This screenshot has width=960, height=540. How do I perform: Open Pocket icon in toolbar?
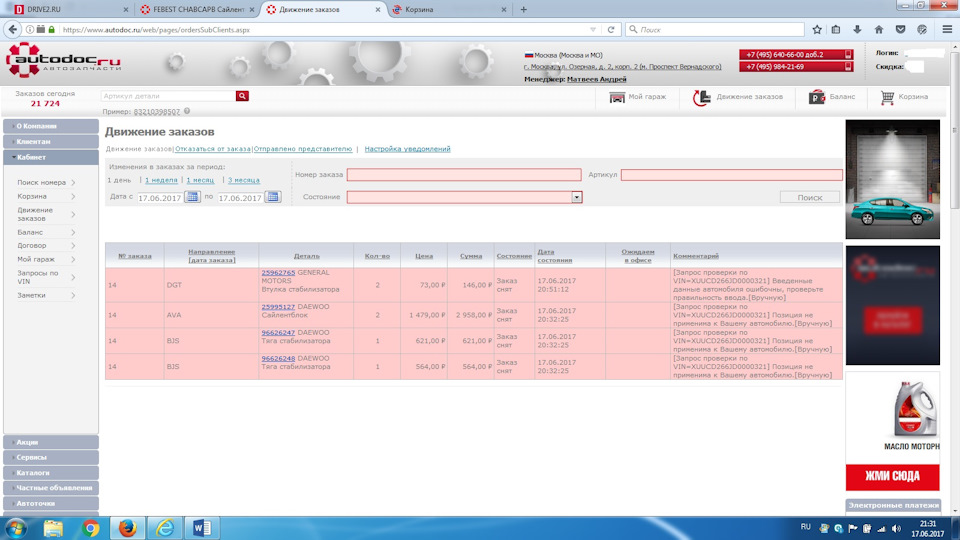coord(901,29)
